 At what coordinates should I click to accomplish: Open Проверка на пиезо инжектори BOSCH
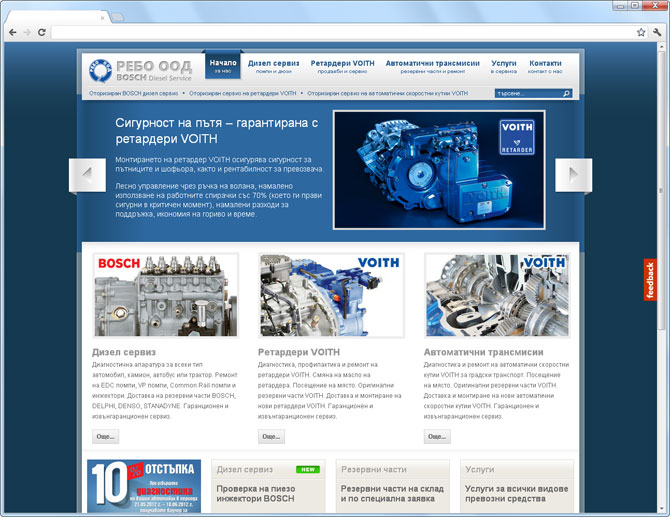coord(256,494)
